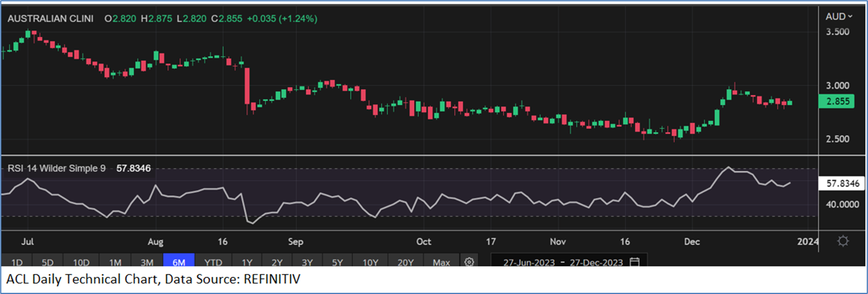
Task: Choose the 20Y range
Action: [x=405, y=262]
